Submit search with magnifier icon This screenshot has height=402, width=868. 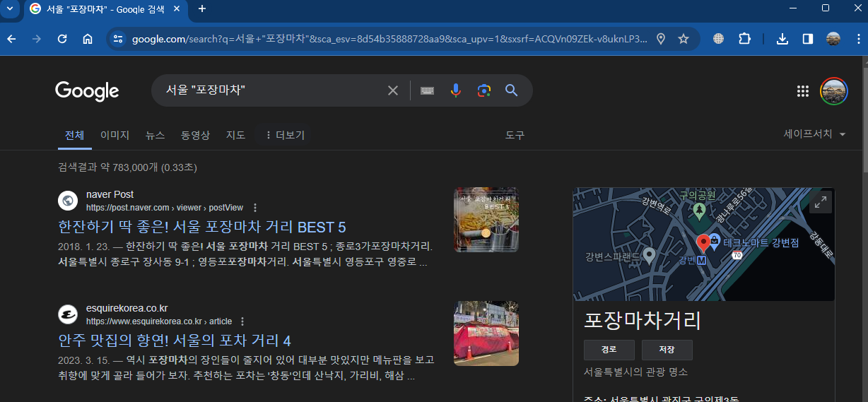[x=512, y=90]
